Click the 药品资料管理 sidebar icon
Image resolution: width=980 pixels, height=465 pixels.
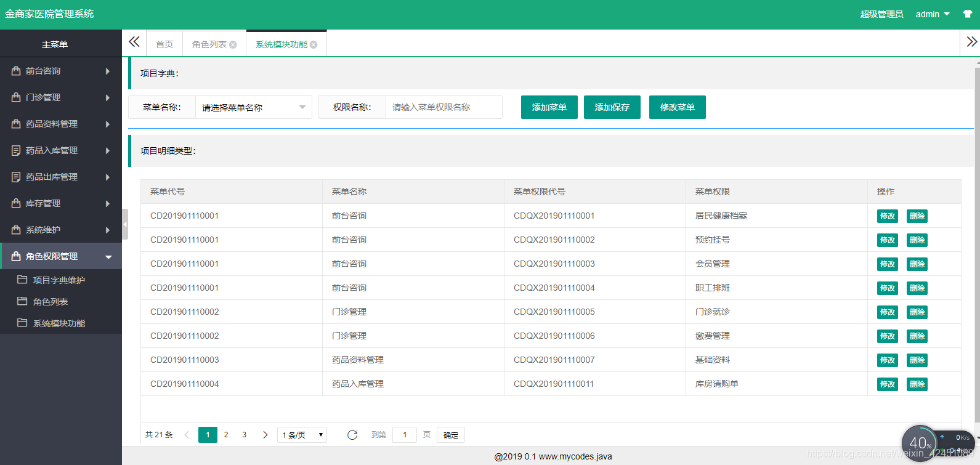tap(16, 124)
